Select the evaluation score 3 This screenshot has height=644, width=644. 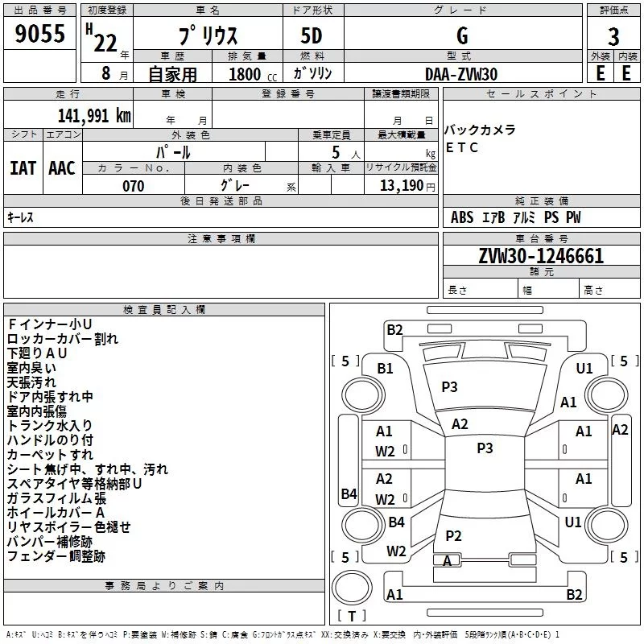[x=613, y=37]
